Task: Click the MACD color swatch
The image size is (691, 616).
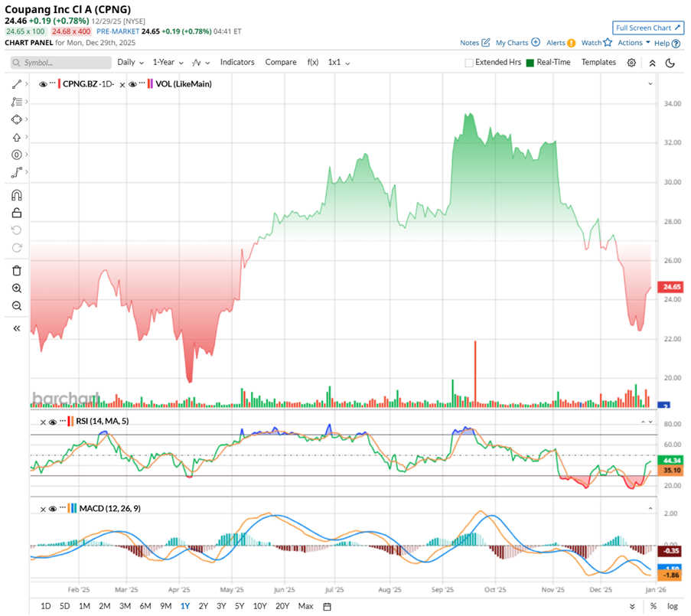Action: 72,508
